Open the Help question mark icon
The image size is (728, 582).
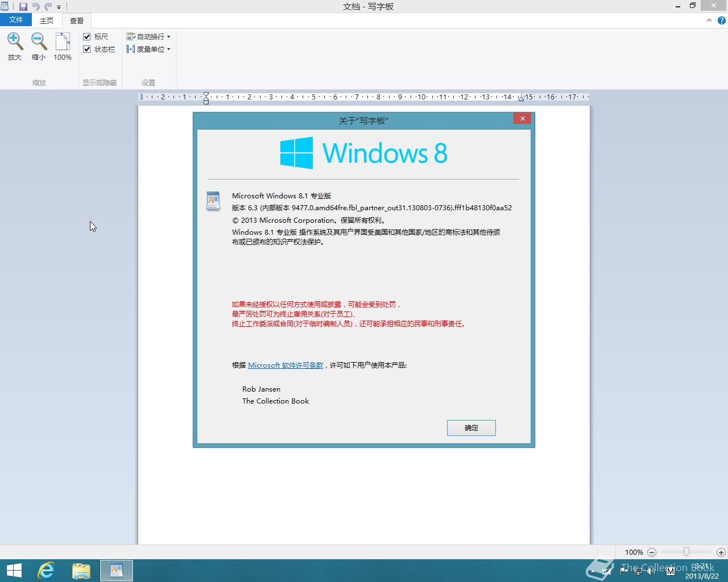(x=721, y=20)
